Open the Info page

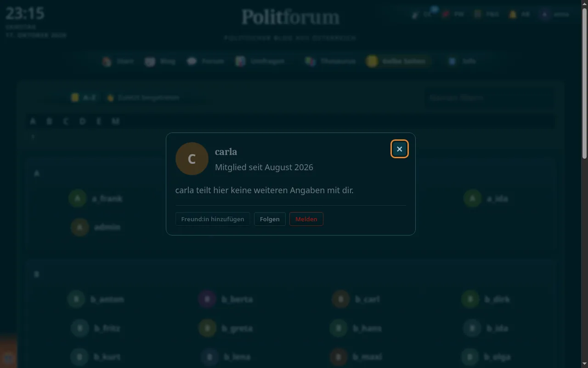coord(463,61)
